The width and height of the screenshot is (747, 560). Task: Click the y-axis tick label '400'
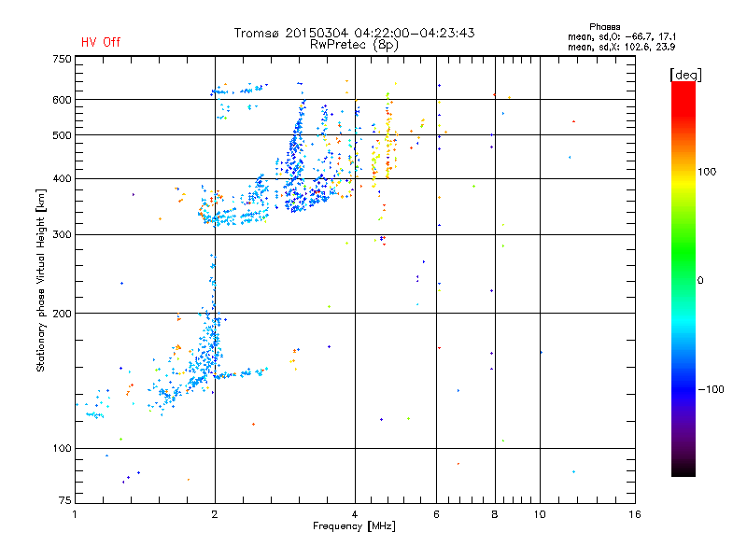pyautogui.click(x=62, y=179)
